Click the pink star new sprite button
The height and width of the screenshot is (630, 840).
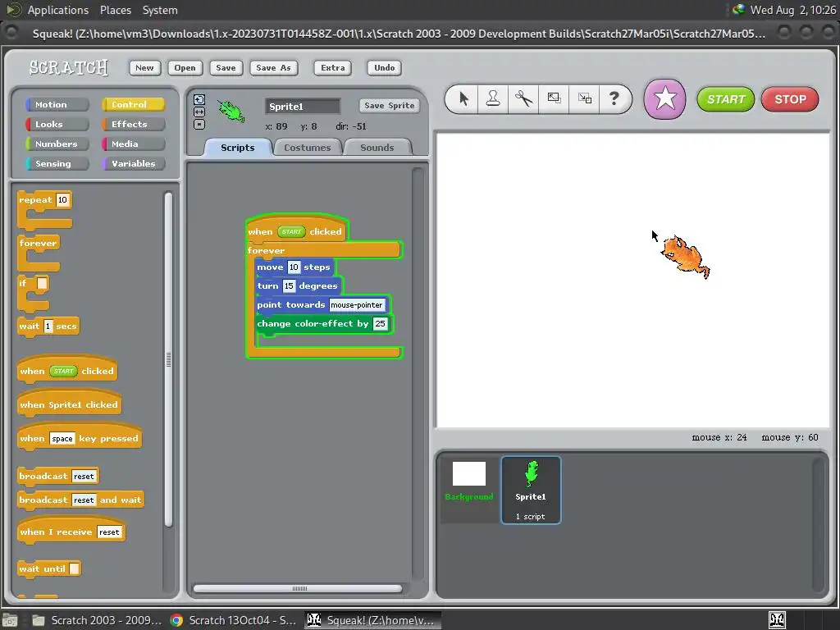[664, 99]
